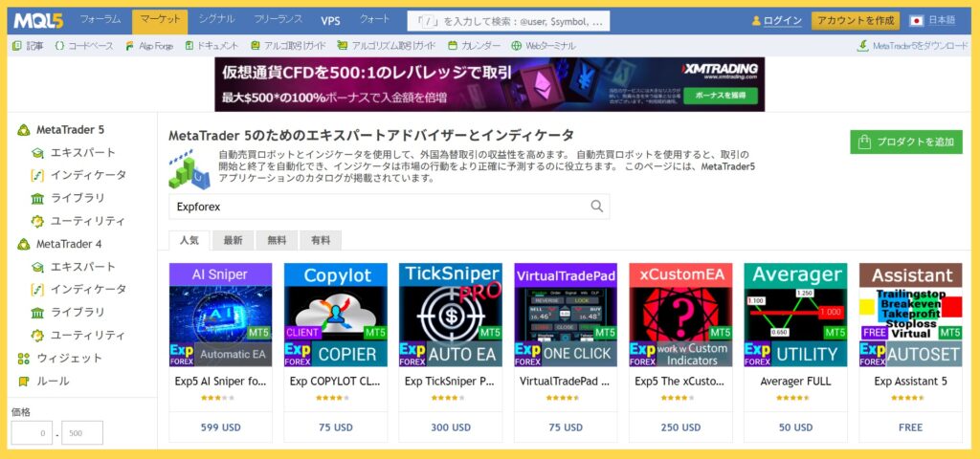Open the 日本語 language selector
The height and width of the screenshot is (459, 980).
click(942, 21)
